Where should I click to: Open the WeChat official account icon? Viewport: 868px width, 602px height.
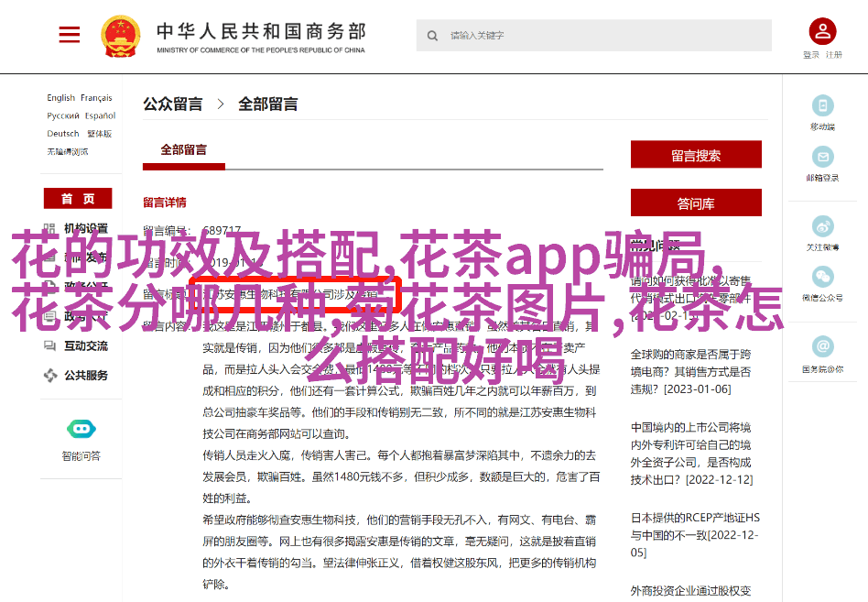(822, 277)
